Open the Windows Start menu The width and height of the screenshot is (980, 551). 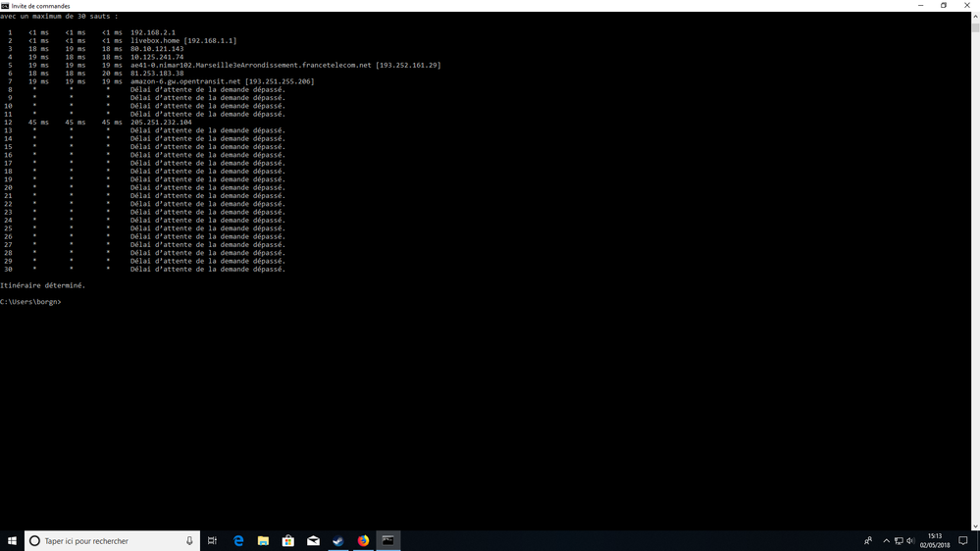point(12,541)
